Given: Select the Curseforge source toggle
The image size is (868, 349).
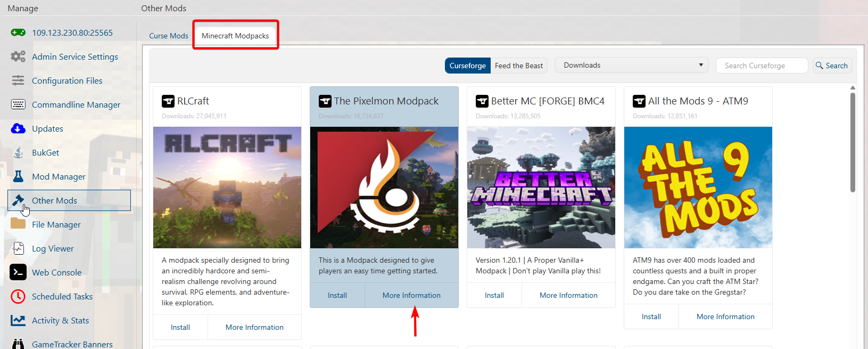Looking at the screenshot, I should pyautogui.click(x=467, y=66).
